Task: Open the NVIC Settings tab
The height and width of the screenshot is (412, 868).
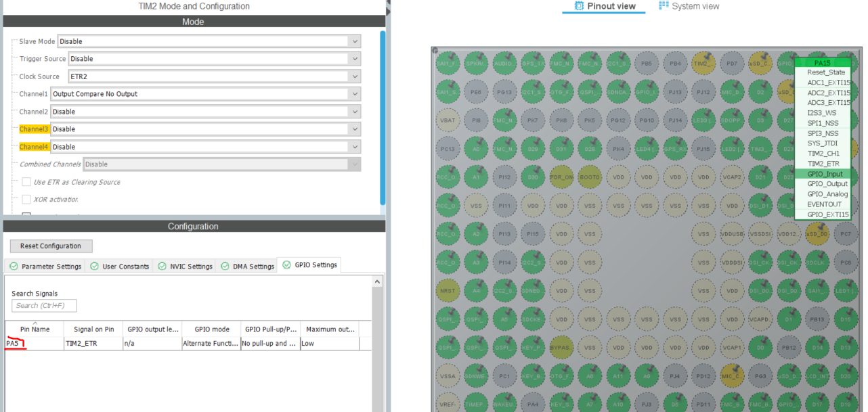Action: click(184, 266)
